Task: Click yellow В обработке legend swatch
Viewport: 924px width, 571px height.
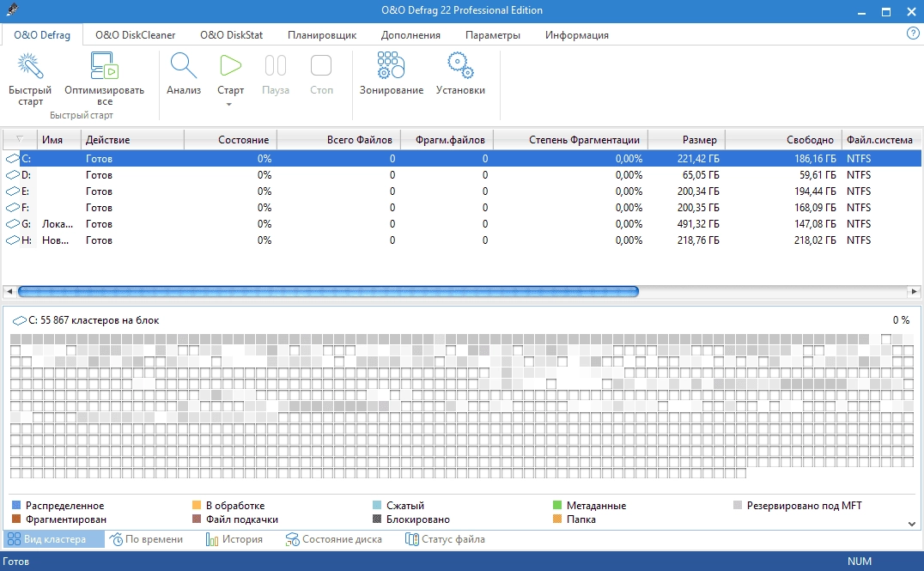Action: [x=197, y=505]
